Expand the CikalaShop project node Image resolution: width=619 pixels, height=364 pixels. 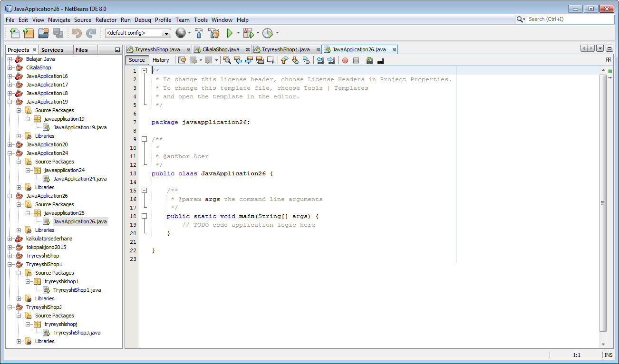coord(10,67)
